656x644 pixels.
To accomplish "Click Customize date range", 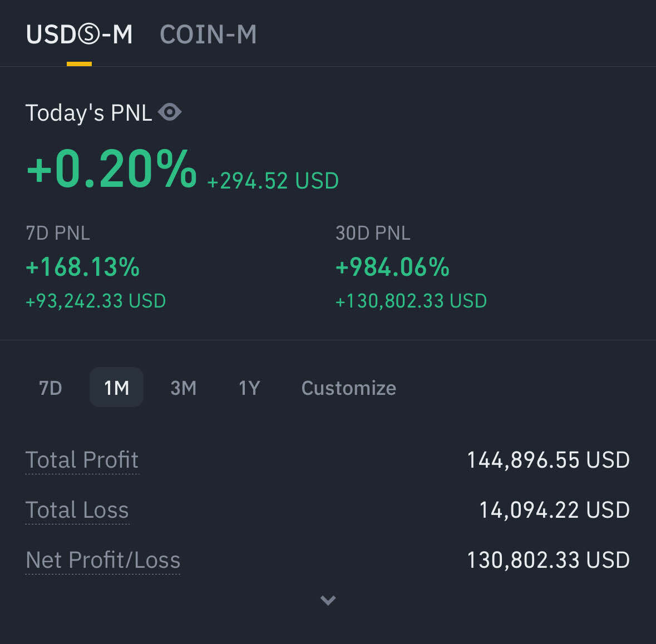I will point(348,388).
